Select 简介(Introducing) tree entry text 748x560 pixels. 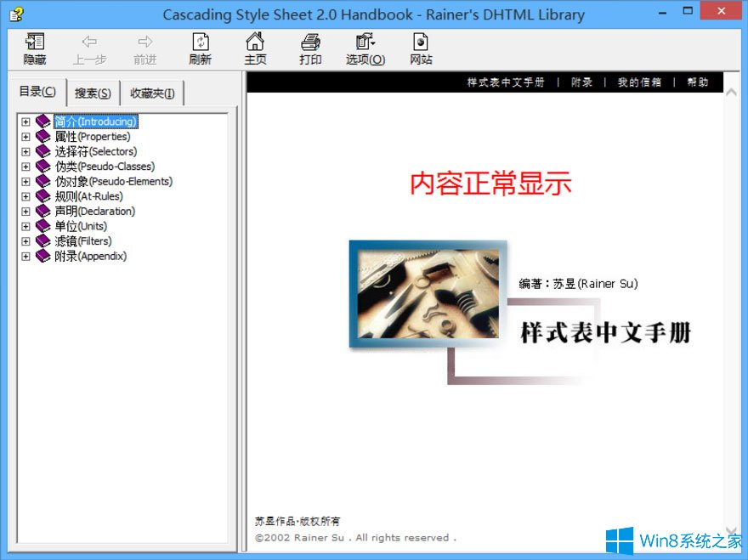tap(96, 122)
